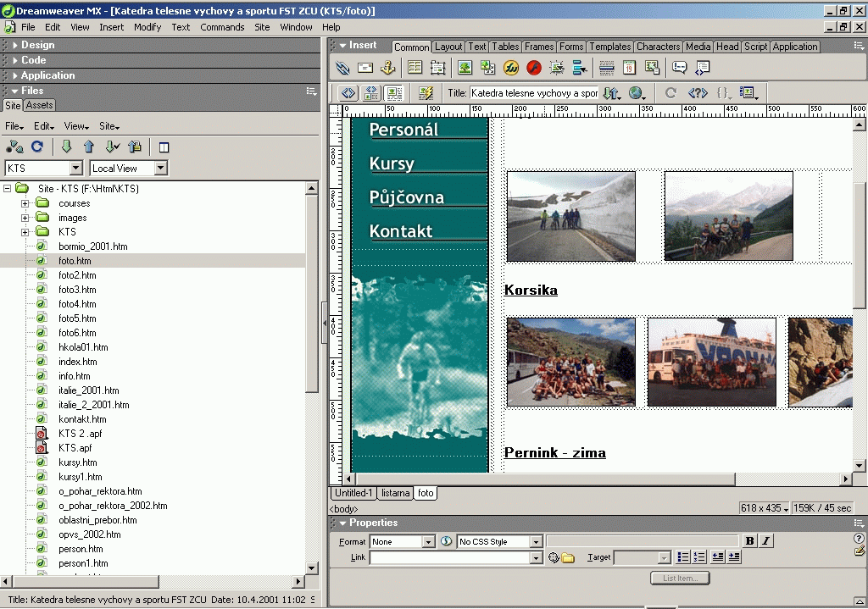868x609 pixels.
Task: Open the Files panel File menu
Action: tap(14, 126)
